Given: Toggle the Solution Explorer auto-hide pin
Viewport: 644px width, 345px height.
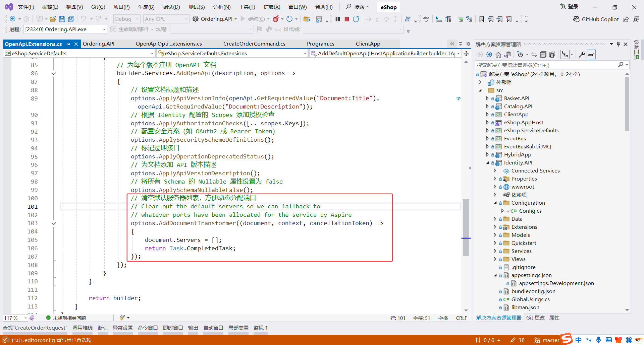Looking at the screenshot, I should pos(618,44).
